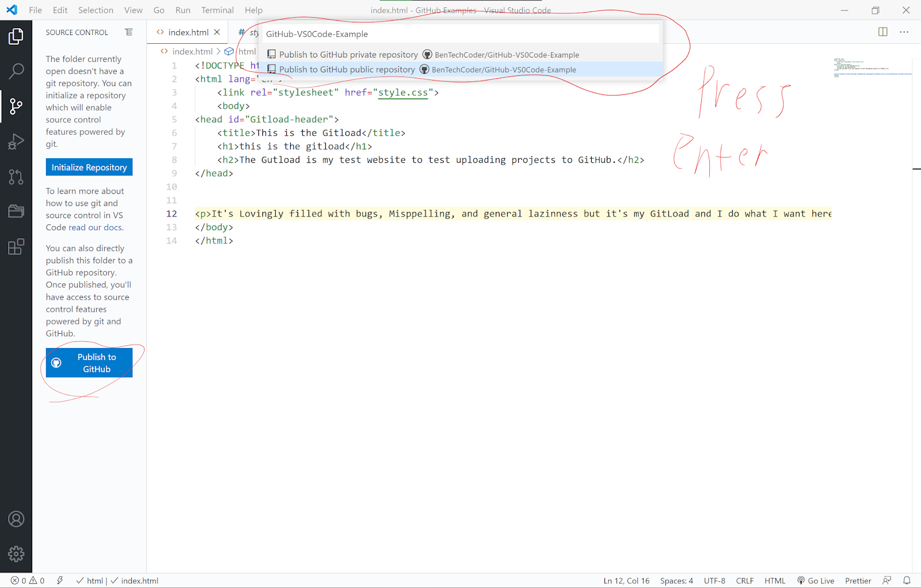Viewport: 921px width, 588px height.
Task: Select Publish to GitHub public repository option
Action: coord(461,70)
